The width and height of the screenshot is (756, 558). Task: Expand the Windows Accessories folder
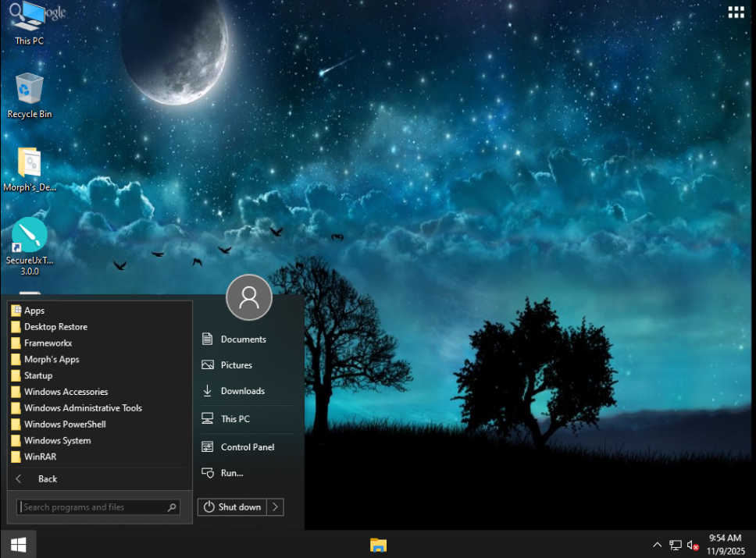[66, 392]
